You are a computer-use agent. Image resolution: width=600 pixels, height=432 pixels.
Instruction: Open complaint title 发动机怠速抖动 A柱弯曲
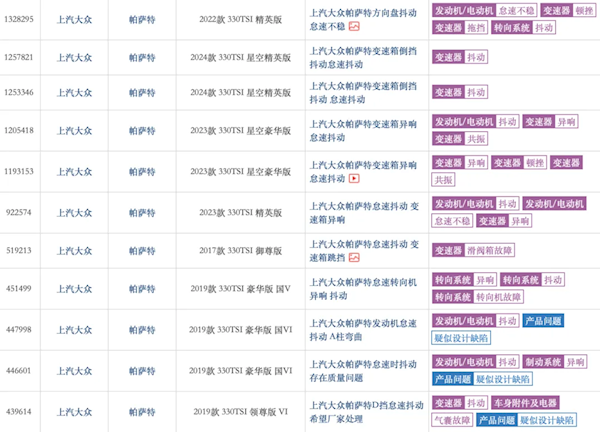[x=363, y=330]
